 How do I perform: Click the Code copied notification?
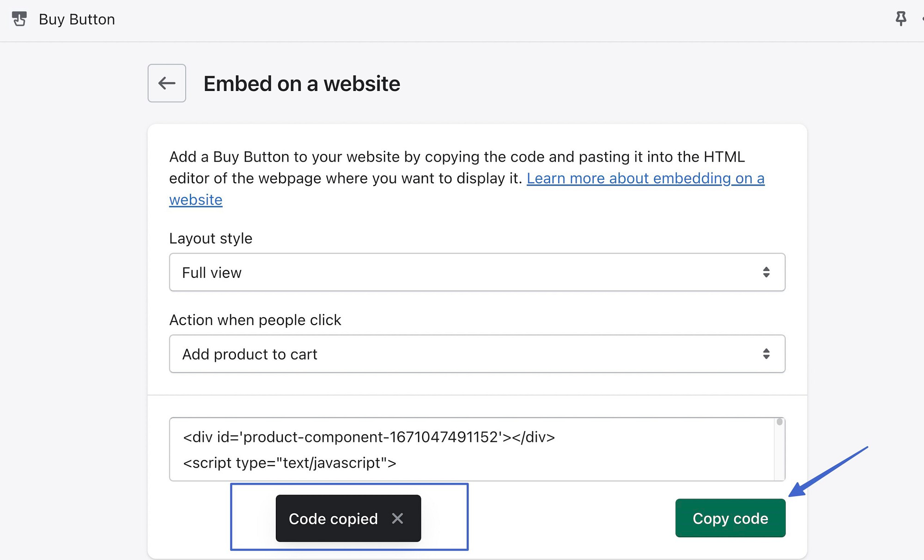333,518
